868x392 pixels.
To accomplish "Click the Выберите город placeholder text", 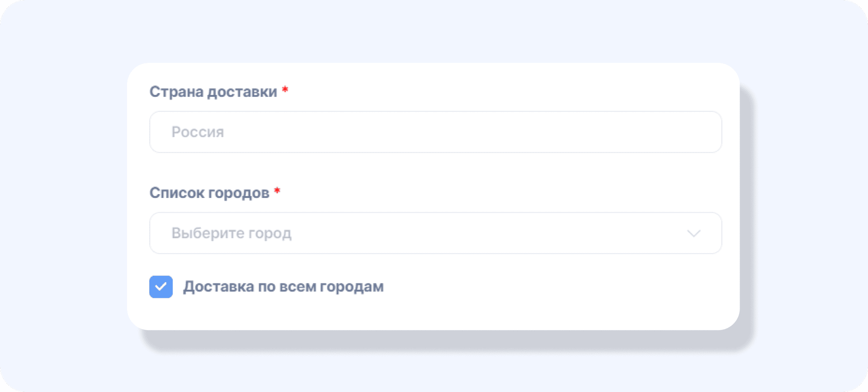I will point(231,233).
